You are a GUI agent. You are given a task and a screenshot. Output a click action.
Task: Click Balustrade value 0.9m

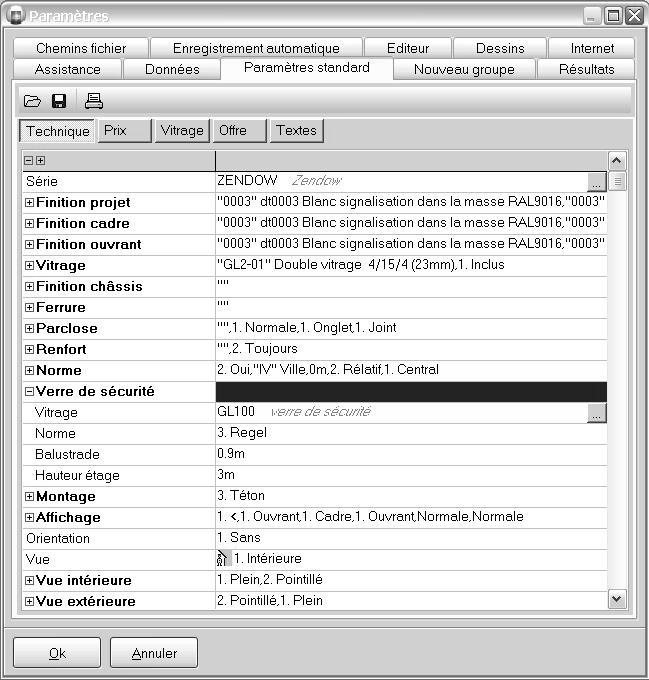[411, 454]
